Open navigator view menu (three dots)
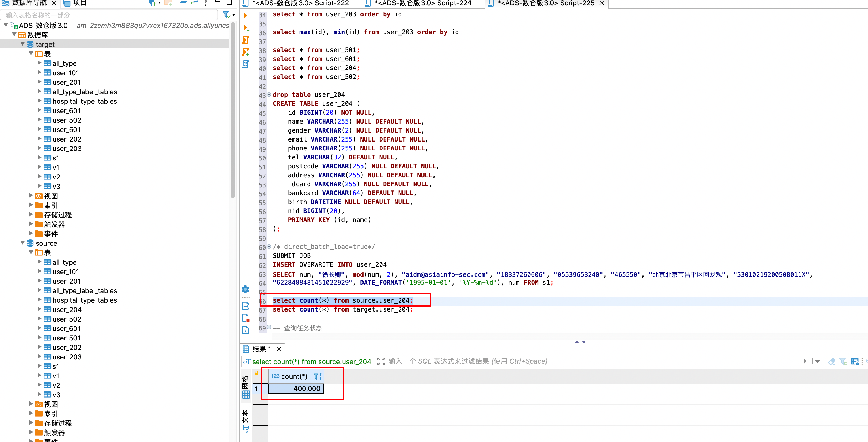This screenshot has width=868, height=442. [206, 3]
